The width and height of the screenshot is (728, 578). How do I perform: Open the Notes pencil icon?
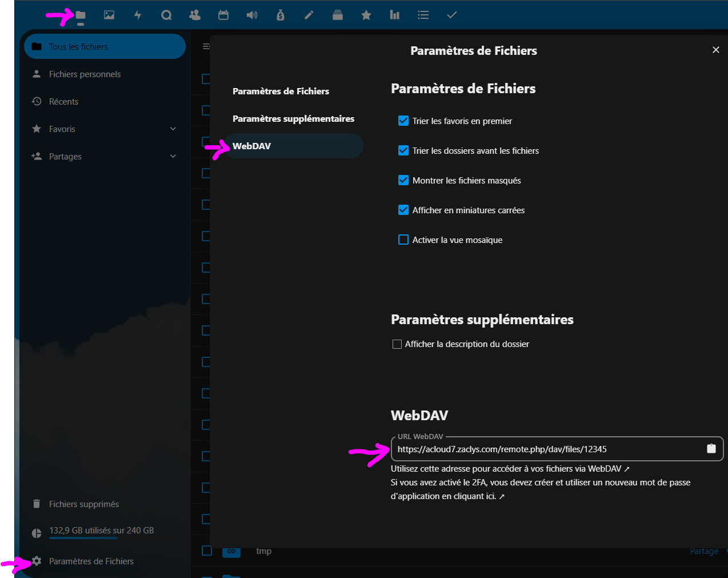click(309, 15)
